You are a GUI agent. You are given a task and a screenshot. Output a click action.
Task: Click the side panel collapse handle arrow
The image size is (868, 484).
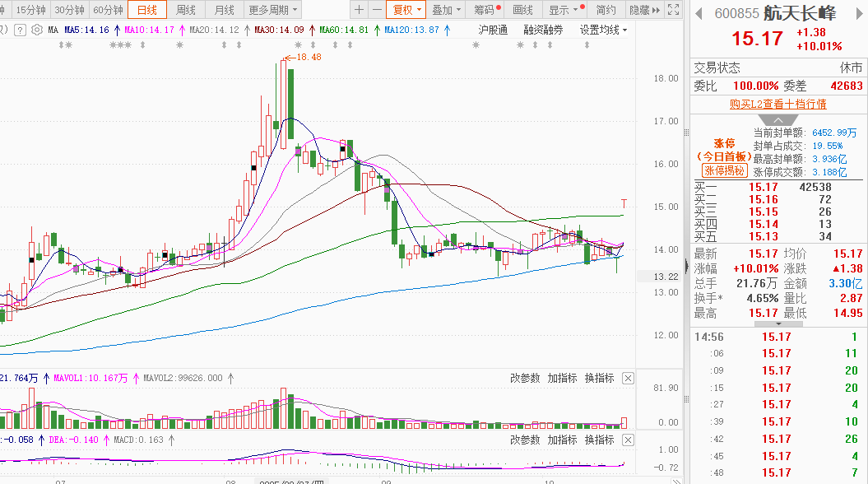[x=687, y=267]
